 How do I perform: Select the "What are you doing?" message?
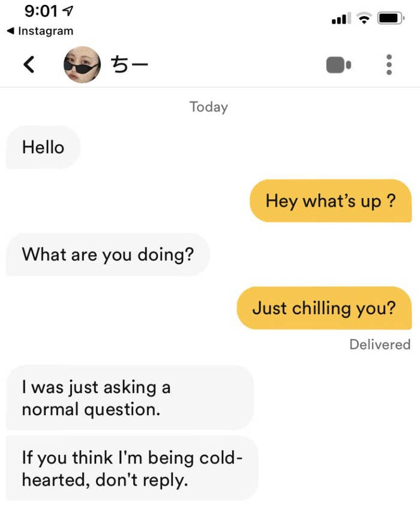pyautogui.click(x=108, y=255)
